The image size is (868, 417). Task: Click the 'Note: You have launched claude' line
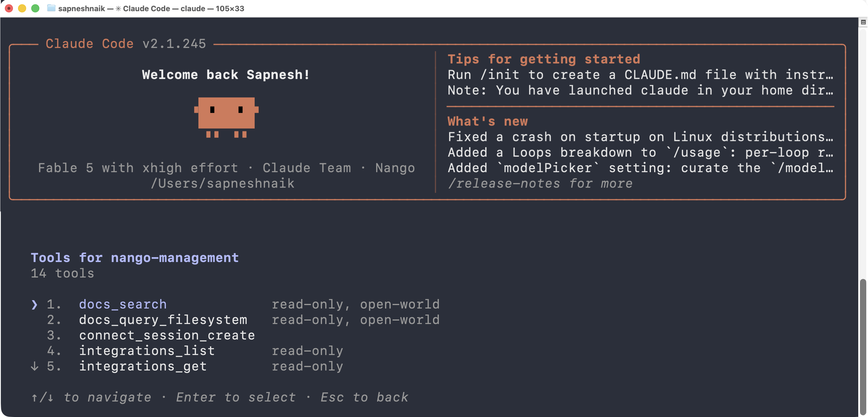tap(641, 90)
